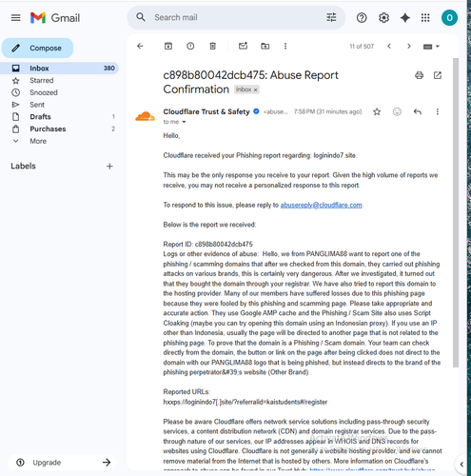Viewport: 471px width, 476px height.
Task: Open the Inbox folder
Action: coord(60,69)
